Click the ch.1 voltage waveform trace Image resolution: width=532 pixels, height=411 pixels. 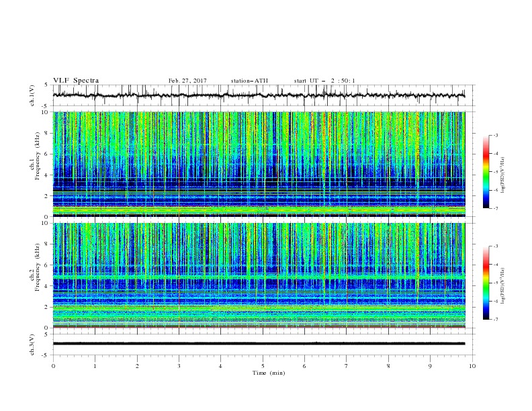(259, 95)
